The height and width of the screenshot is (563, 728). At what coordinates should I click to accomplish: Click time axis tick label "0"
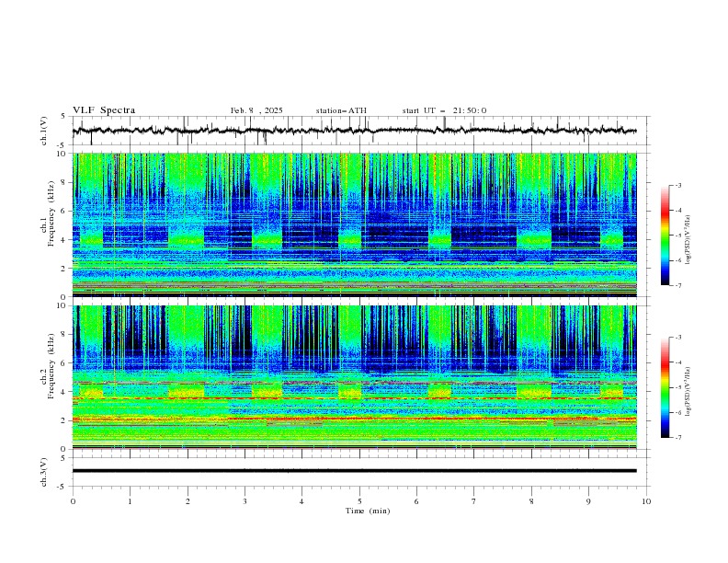click(x=73, y=501)
